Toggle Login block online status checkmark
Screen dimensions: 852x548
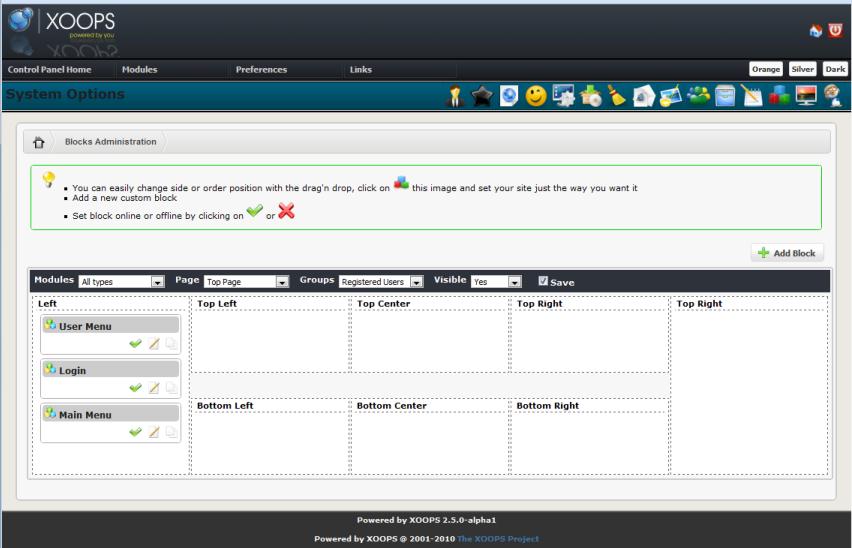(x=135, y=388)
